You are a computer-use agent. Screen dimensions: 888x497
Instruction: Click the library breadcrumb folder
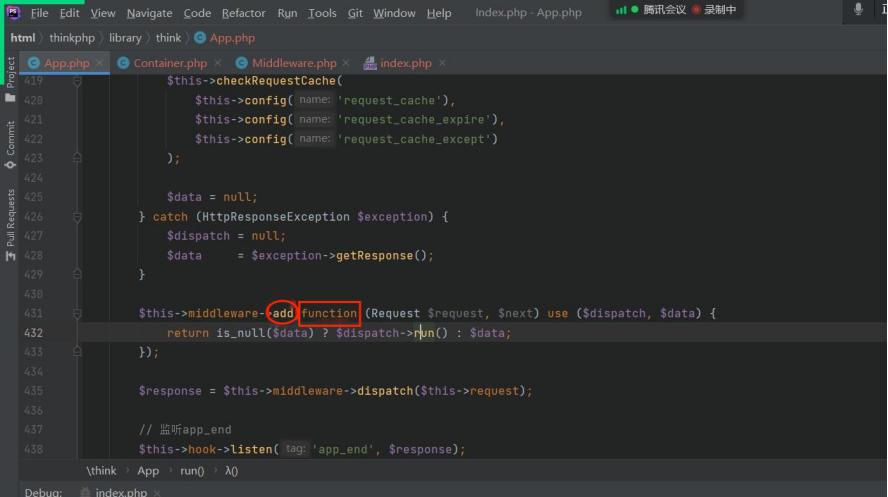point(125,38)
